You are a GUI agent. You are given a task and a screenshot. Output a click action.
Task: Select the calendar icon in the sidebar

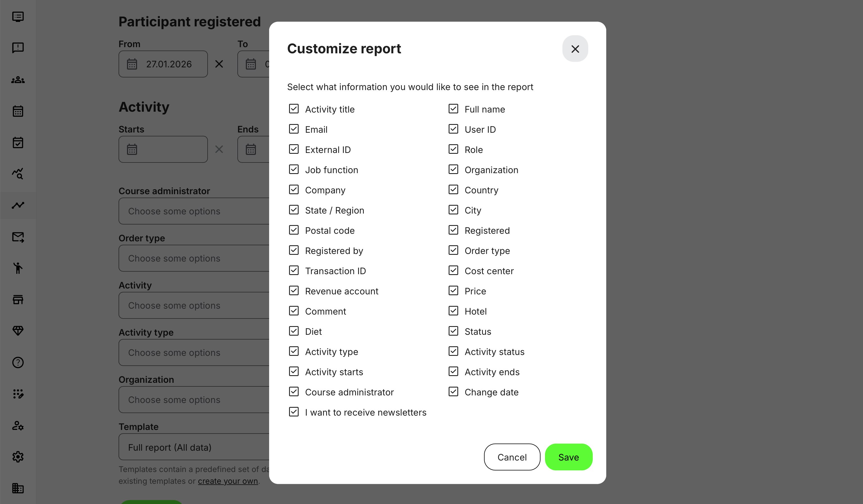coord(18,111)
